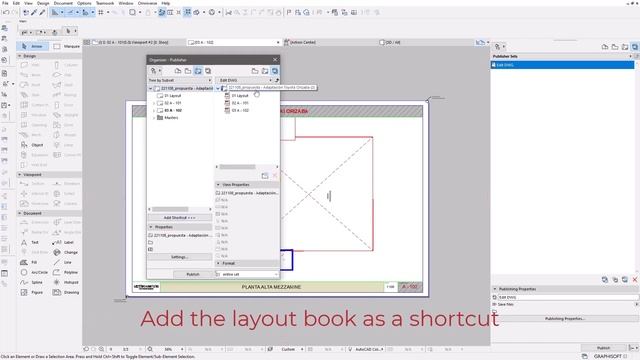Select Edit DWG in Publisher Sets list
This screenshot has height=360, width=640.
click(562, 65)
